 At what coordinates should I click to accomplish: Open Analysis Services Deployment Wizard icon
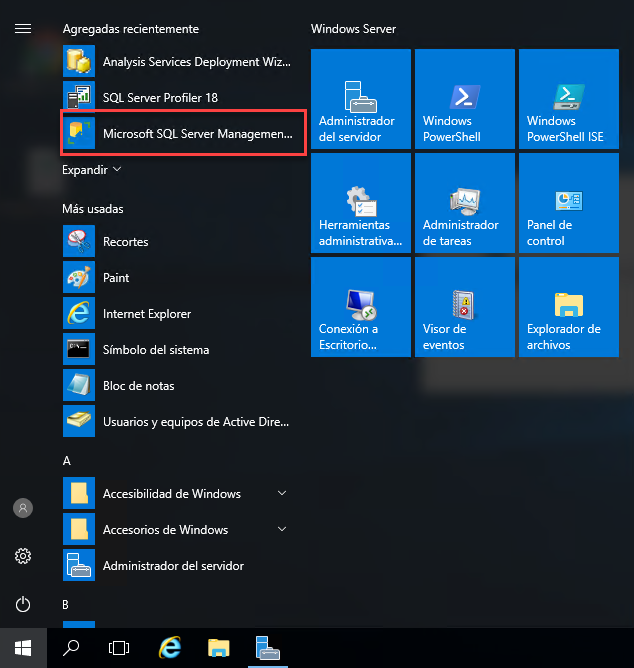79,61
